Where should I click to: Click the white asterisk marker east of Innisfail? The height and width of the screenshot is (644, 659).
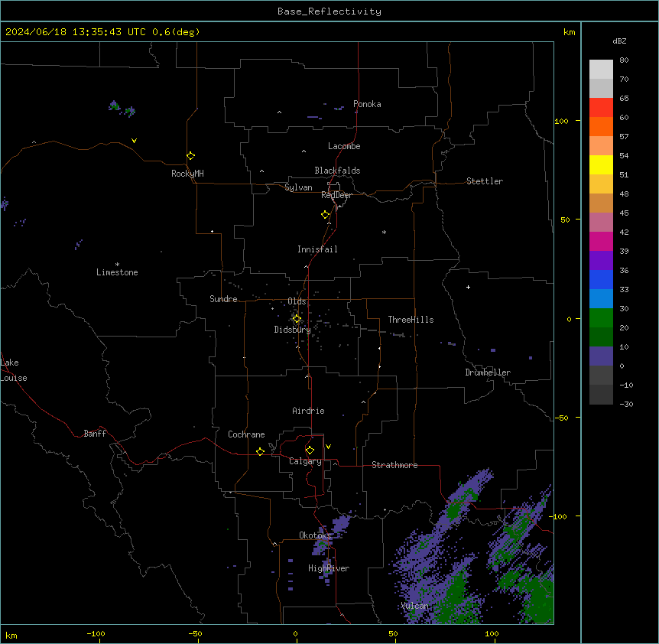pyautogui.click(x=384, y=232)
